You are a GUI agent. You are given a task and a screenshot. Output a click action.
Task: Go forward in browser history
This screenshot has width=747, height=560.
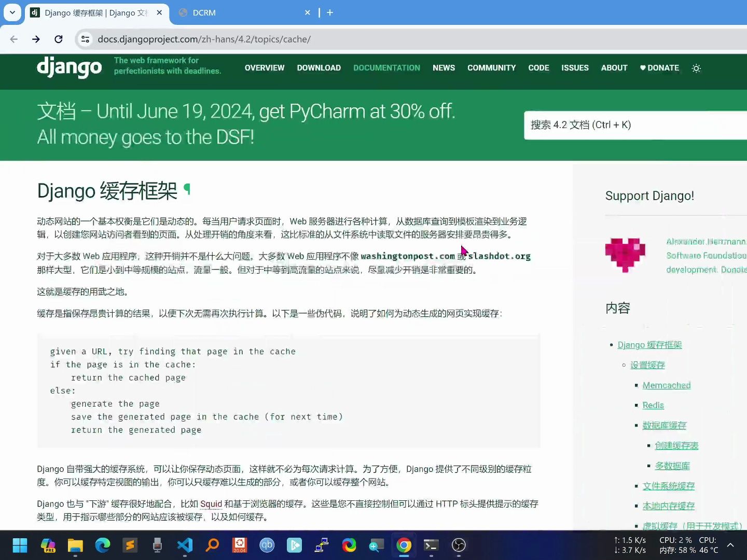click(x=36, y=39)
